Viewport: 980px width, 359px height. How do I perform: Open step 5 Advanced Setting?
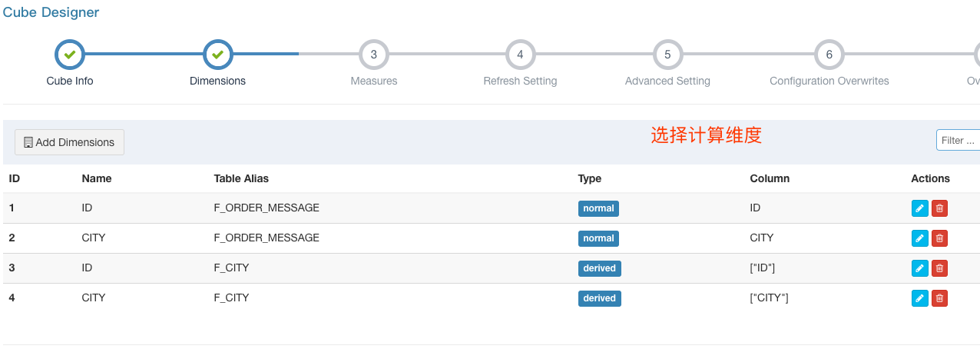(667, 55)
